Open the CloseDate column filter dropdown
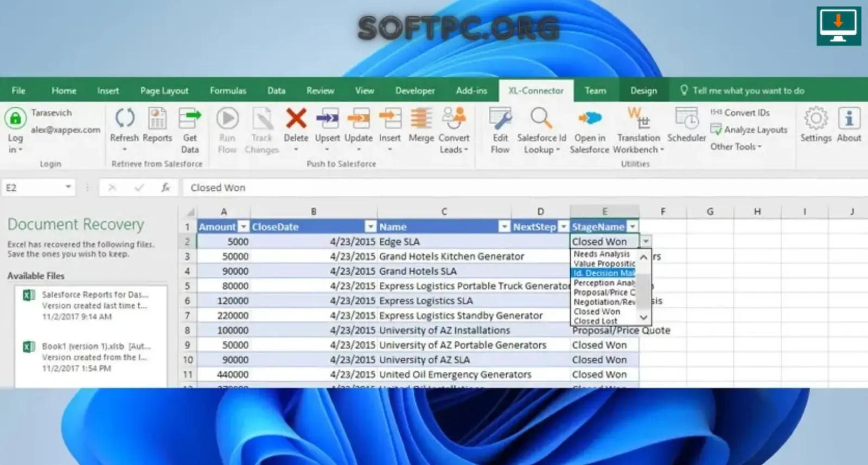The image size is (868, 465). [x=371, y=227]
